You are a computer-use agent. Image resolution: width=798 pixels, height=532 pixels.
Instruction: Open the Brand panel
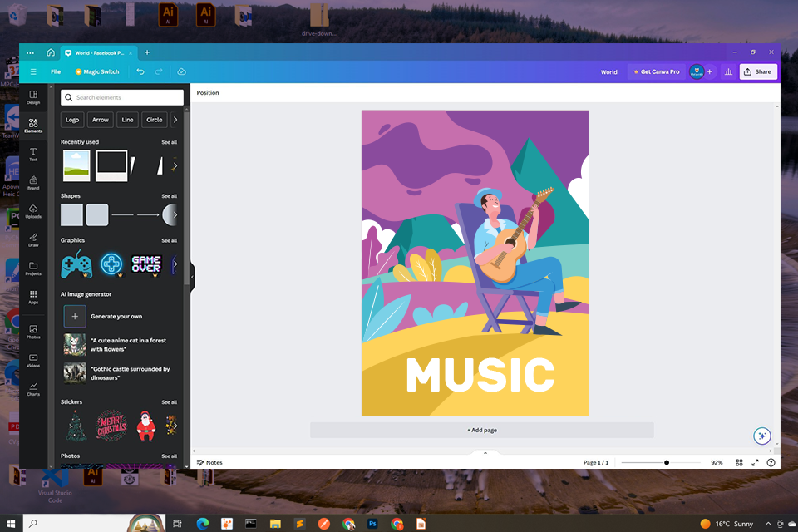coord(33,183)
